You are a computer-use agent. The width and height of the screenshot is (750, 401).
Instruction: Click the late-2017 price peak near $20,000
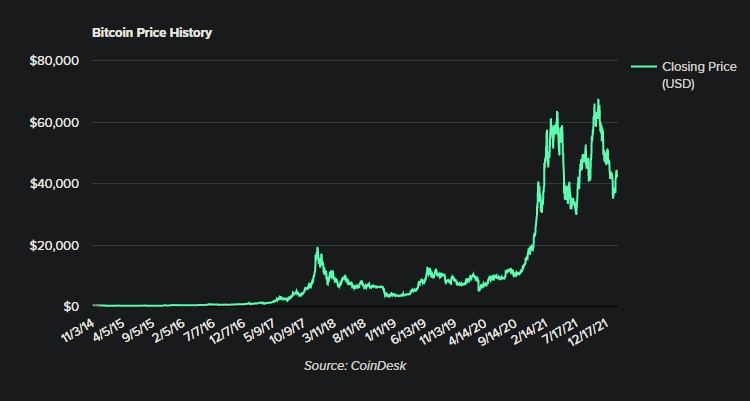(317, 248)
